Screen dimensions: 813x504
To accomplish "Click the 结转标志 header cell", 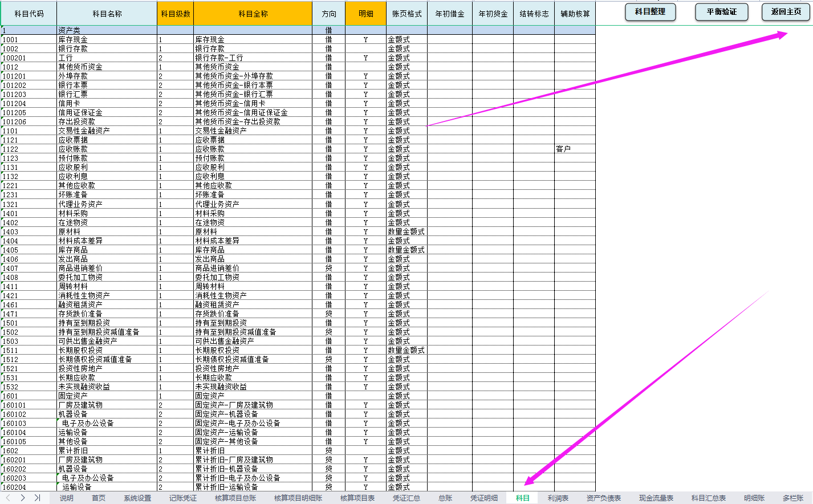I will [x=534, y=14].
